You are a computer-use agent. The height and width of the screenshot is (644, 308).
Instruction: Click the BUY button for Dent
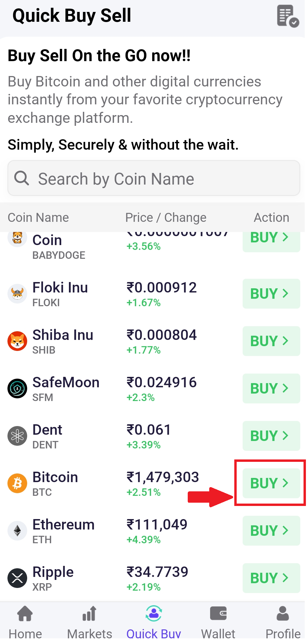click(x=271, y=436)
